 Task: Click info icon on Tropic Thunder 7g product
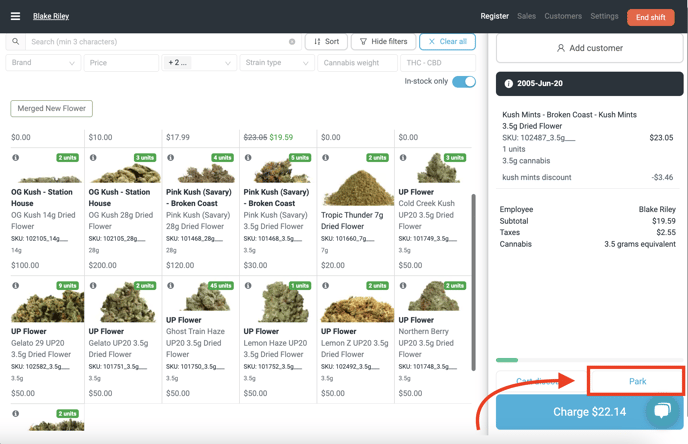[326, 158]
